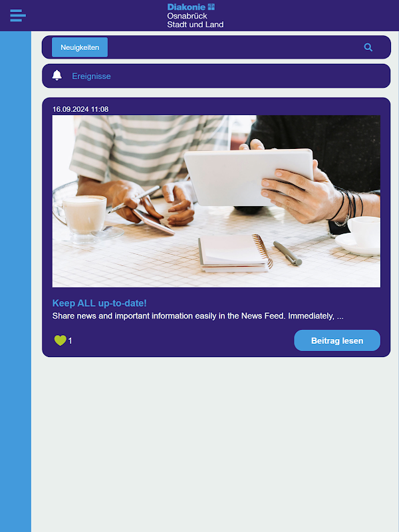Click the Diakonie cross logo icon
This screenshot has width=399, height=532.
[211, 7]
